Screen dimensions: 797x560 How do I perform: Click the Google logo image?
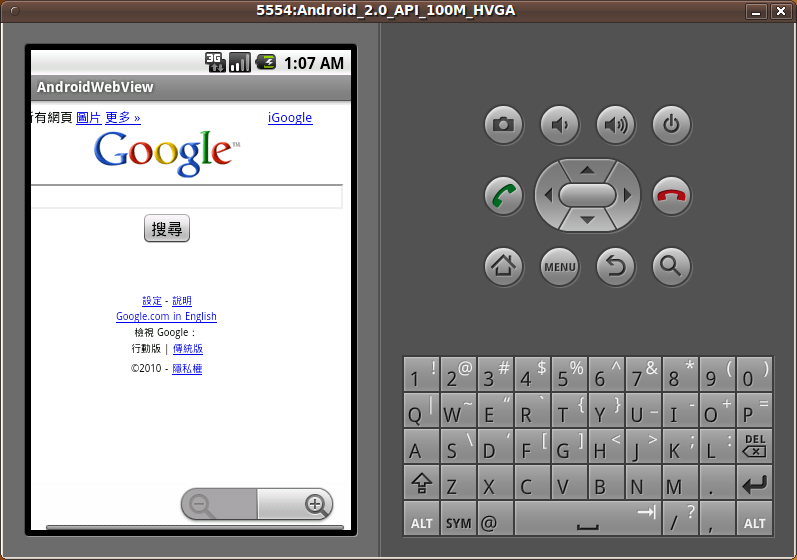(x=167, y=153)
